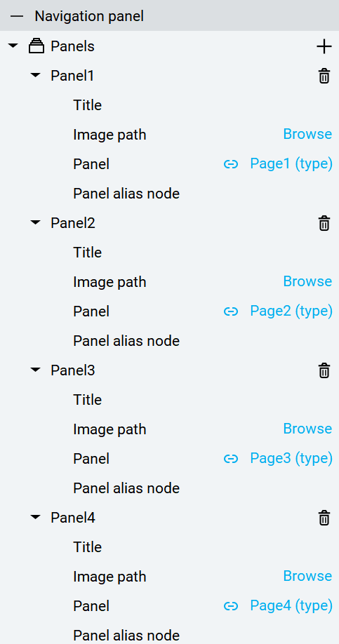Delete Panel1 using its trash icon
The width and height of the screenshot is (339, 644).
pos(324,76)
